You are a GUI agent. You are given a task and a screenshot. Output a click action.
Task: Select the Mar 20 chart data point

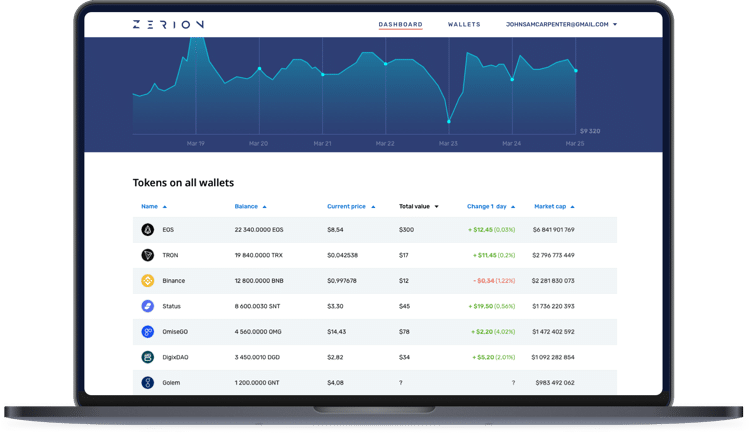pos(260,69)
